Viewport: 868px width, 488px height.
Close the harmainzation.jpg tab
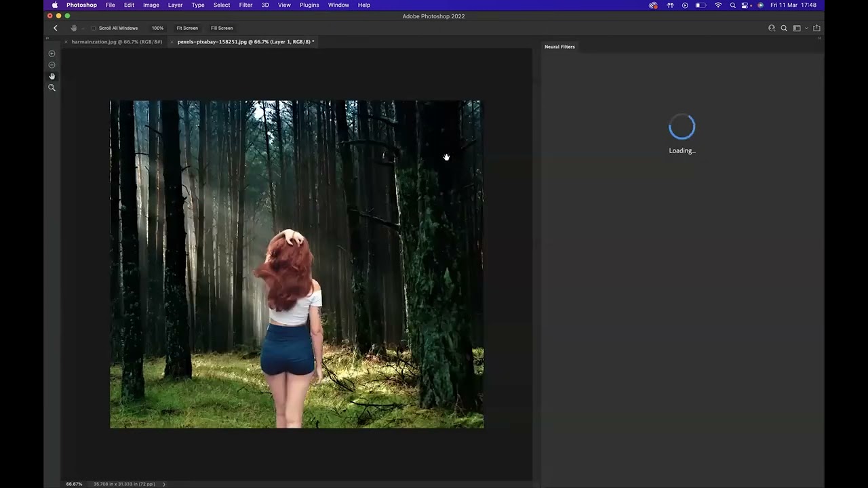66,42
